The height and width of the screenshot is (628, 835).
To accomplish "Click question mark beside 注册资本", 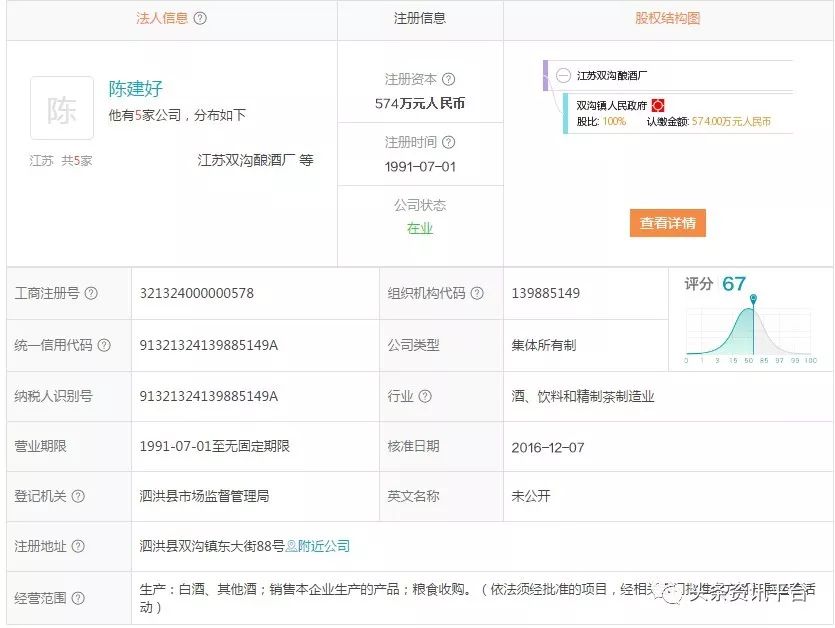I will (449, 80).
